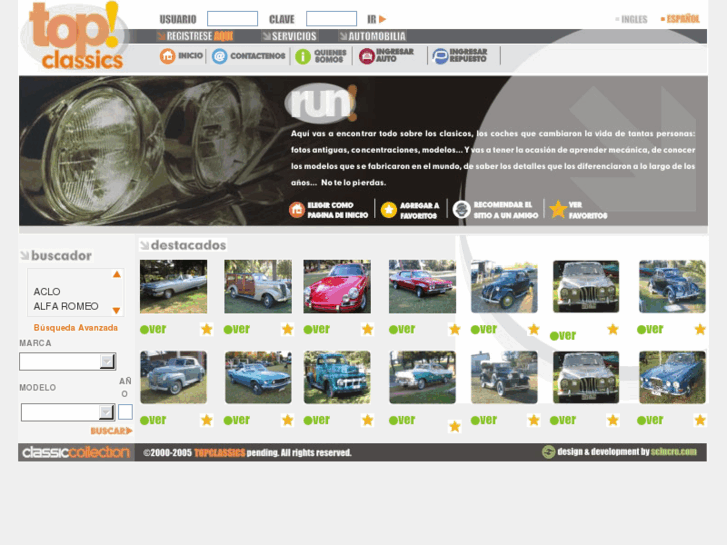Click ver under the blue Jaguar sedan

coord(650,420)
